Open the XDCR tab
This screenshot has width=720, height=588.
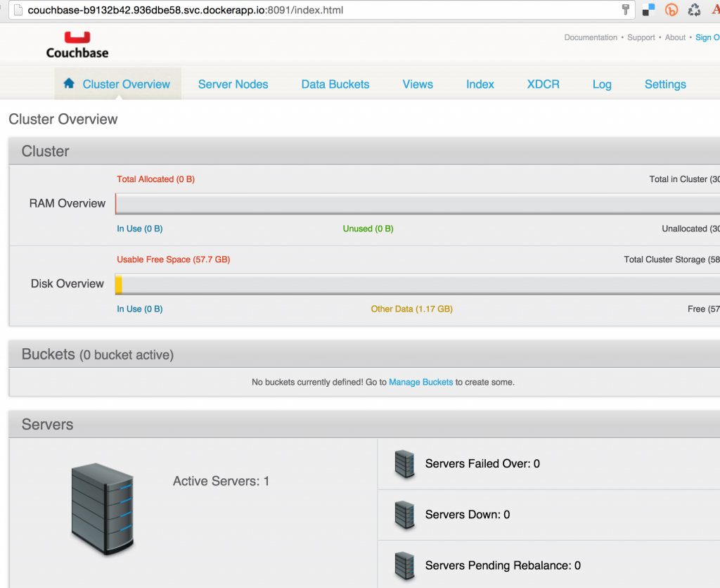tap(543, 84)
